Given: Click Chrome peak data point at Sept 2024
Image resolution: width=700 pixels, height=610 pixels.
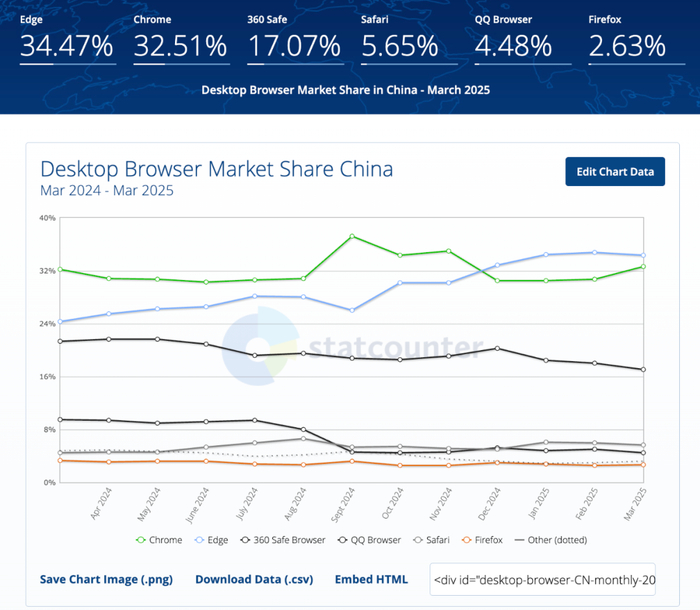Looking at the screenshot, I should (x=352, y=236).
